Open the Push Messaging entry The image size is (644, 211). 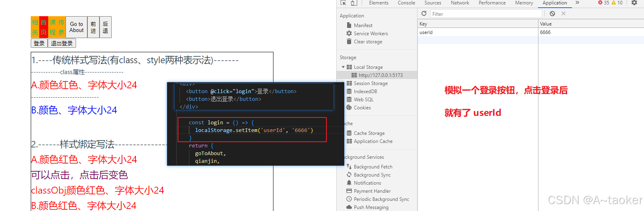click(x=367, y=207)
